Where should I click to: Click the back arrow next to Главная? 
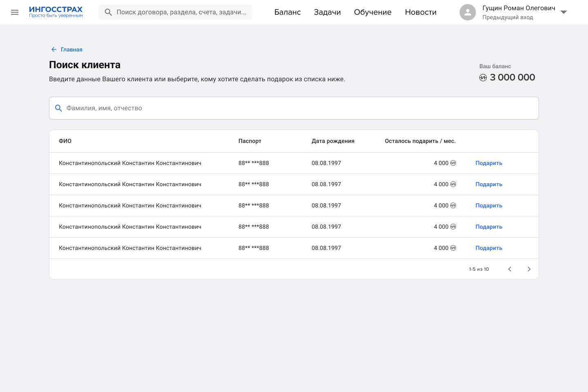54,49
